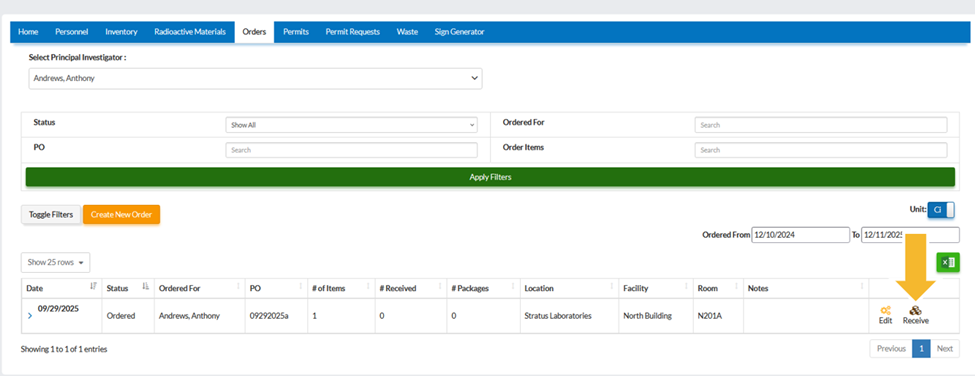The image size is (975, 376).
Task: Click the Previous pagination button
Action: click(x=891, y=349)
